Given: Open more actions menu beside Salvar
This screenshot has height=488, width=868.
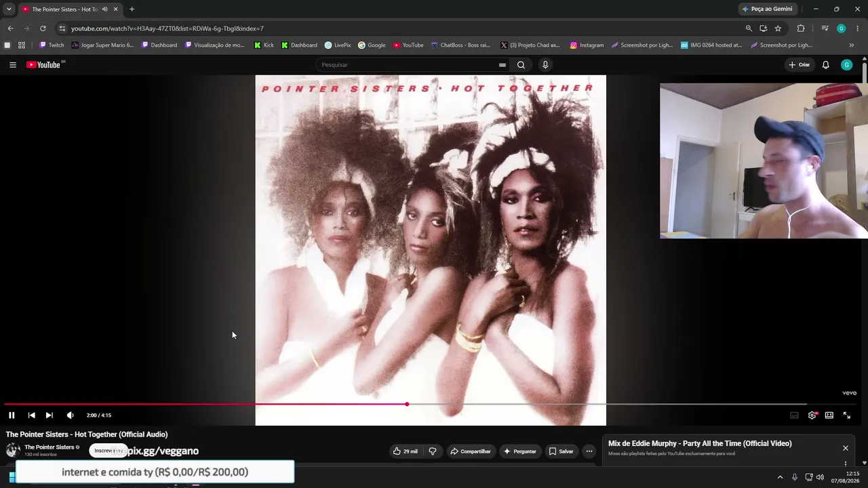Looking at the screenshot, I should pyautogui.click(x=589, y=451).
